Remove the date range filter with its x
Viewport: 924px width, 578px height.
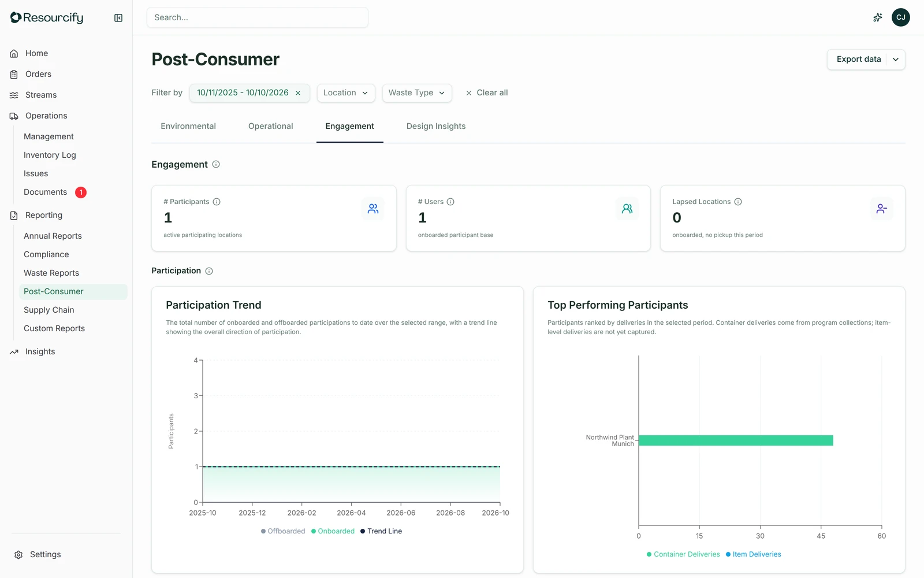coord(298,93)
